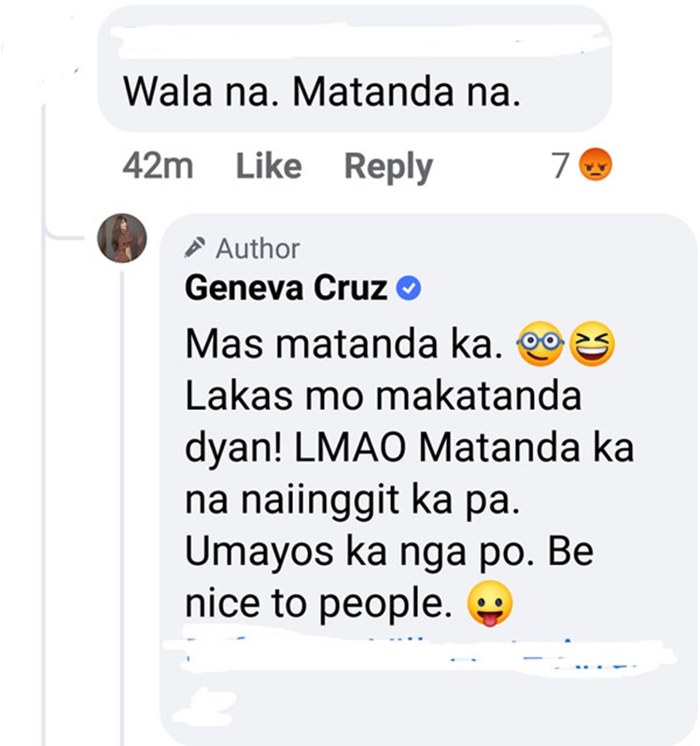Open the 42m timestamp link
Image resolution: width=700 pixels, height=746 pixels.
tap(157, 166)
